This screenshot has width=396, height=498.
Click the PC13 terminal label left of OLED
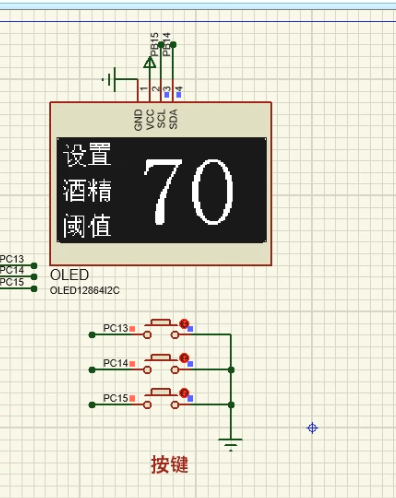coord(12,259)
